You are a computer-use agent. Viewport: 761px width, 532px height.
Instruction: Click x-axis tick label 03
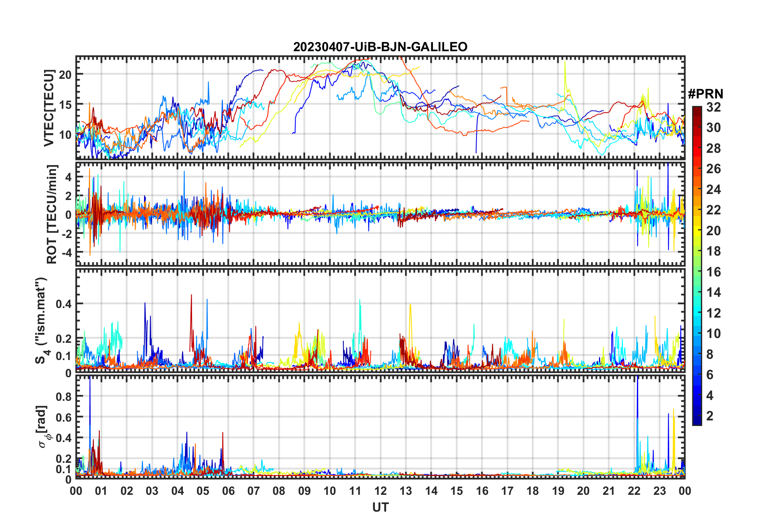tap(152, 491)
